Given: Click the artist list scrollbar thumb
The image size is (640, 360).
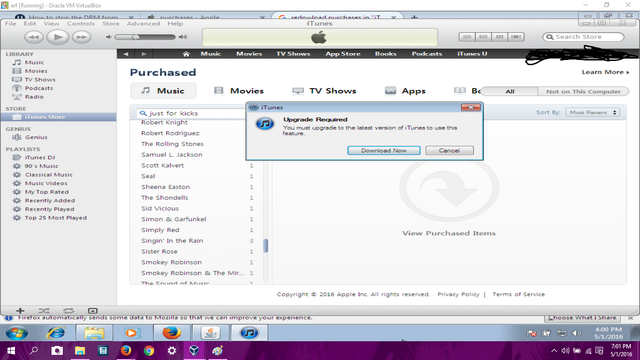Looking at the screenshot, I should pyautogui.click(x=266, y=246).
